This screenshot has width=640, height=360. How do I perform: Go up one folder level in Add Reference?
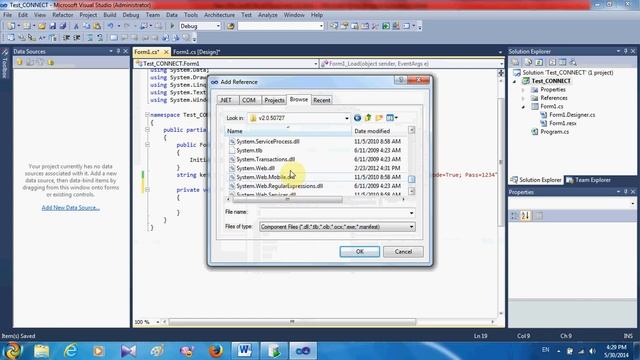pyautogui.click(x=368, y=118)
